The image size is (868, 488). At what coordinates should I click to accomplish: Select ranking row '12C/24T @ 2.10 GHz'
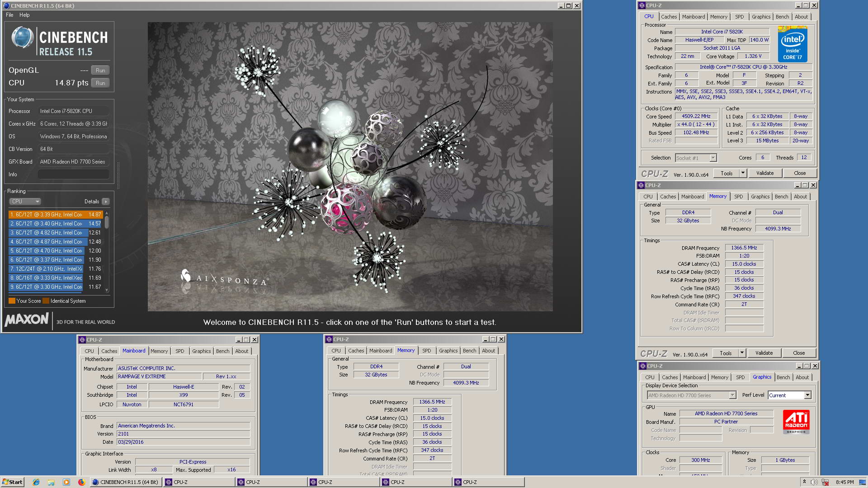click(x=56, y=269)
